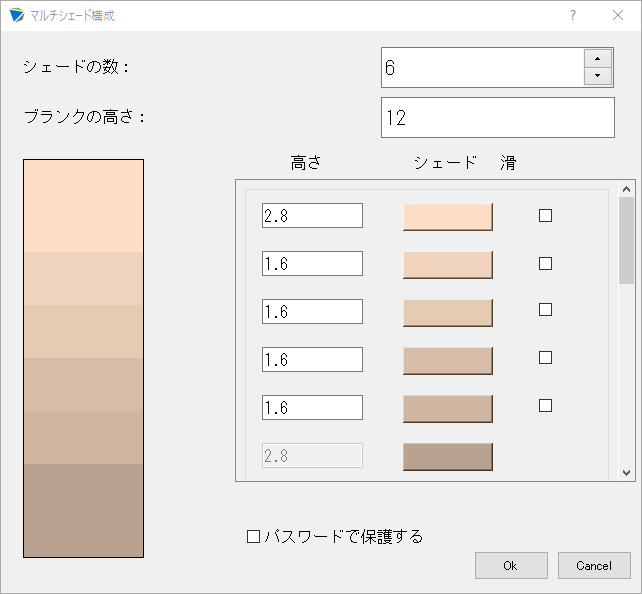Click the shade list scrollbar thumb
The width and height of the screenshot is (642, 594).
626,240
